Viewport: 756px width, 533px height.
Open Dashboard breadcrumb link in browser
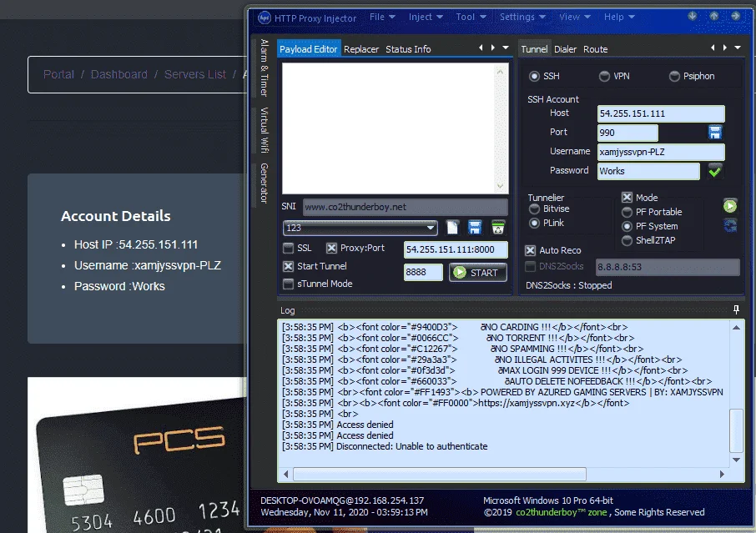(x=119, y=74)
